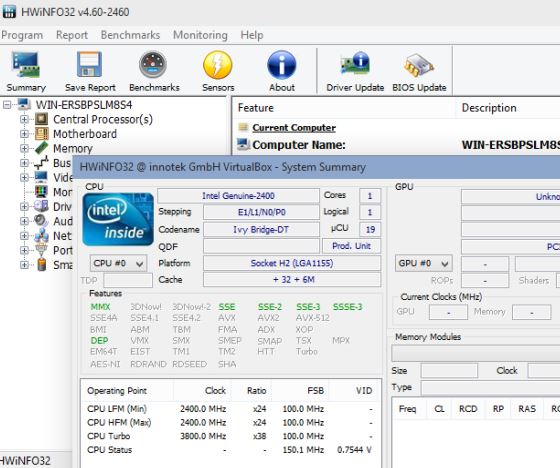Screen dimensions: 560x468
Task: Open the Help menu
Action: click(252, 35)
